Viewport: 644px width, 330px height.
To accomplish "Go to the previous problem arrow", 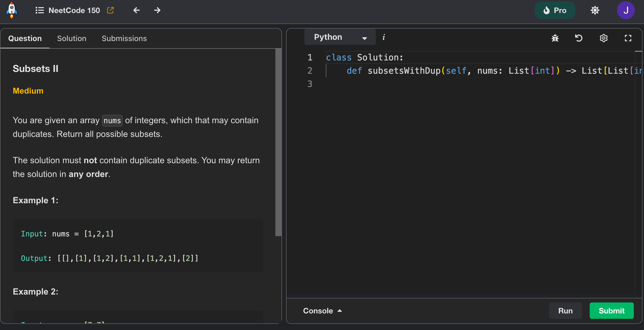I will [136, 10].
